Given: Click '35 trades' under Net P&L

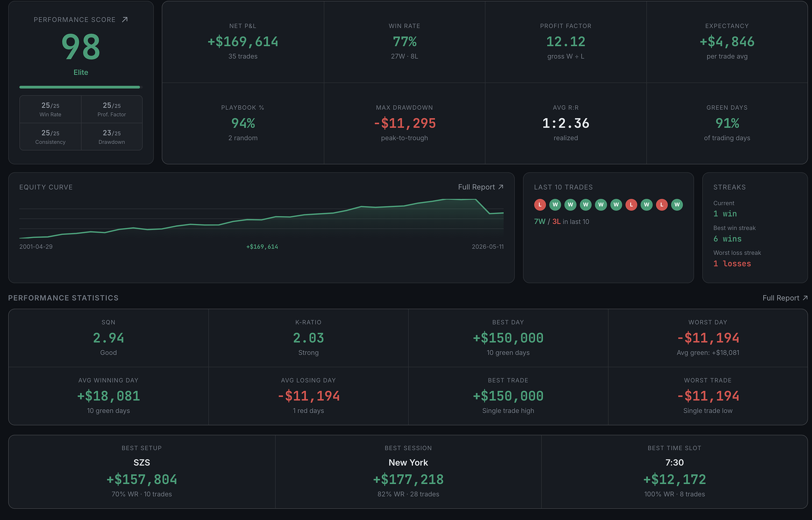Looking at the screenshot, I should pos(243,56).
